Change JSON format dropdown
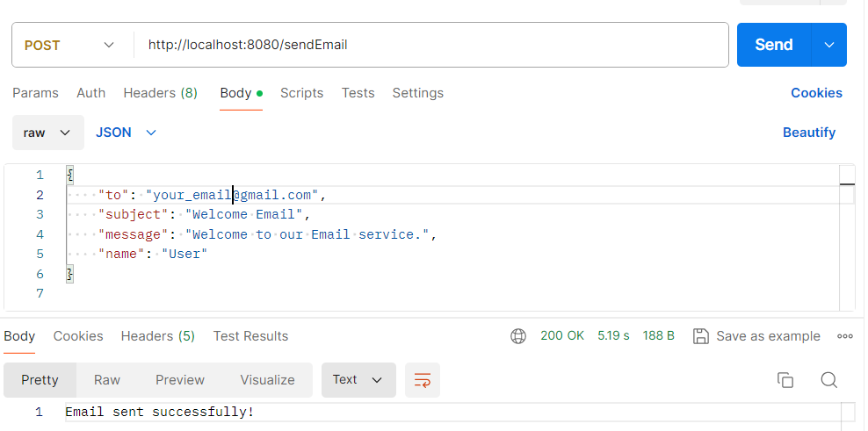Viewport: 868px width, 431px height. coord(126,133)
